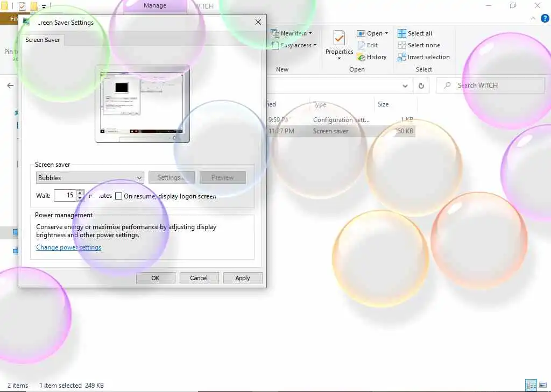This screenshot has width=551, height=392.
Task: Open the Manage ribbon tab
Action: pyautogui.click(x=155, y=5)
